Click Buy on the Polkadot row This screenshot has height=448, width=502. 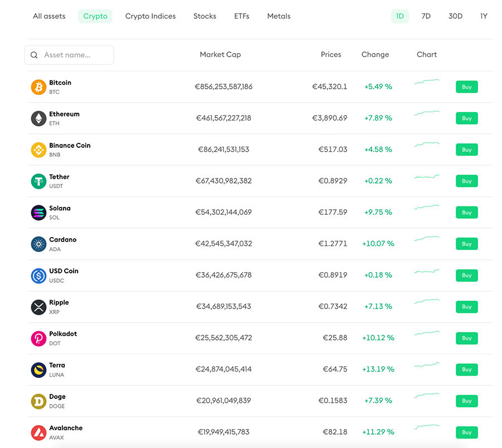(467, 338)
